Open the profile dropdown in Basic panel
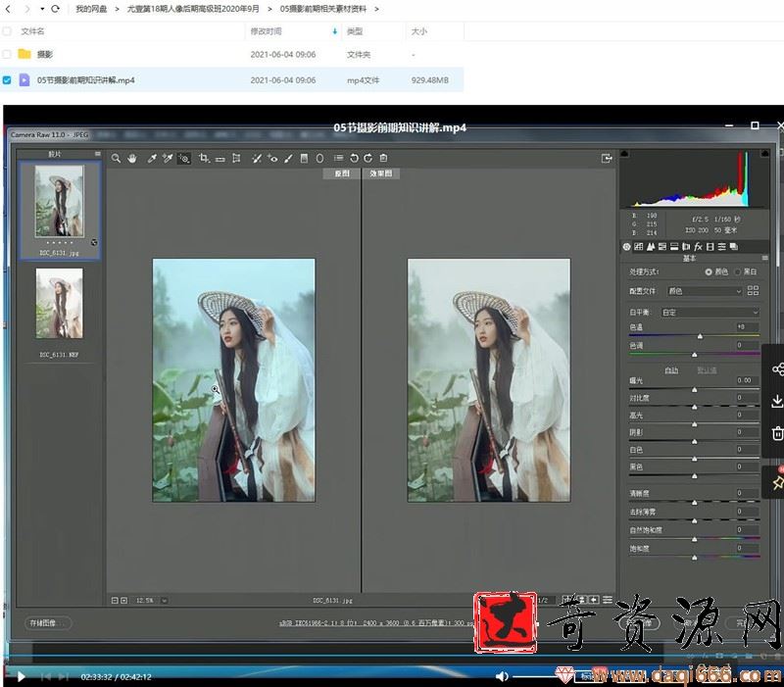This screenshot has height=687, width=784. click(705, 291)
